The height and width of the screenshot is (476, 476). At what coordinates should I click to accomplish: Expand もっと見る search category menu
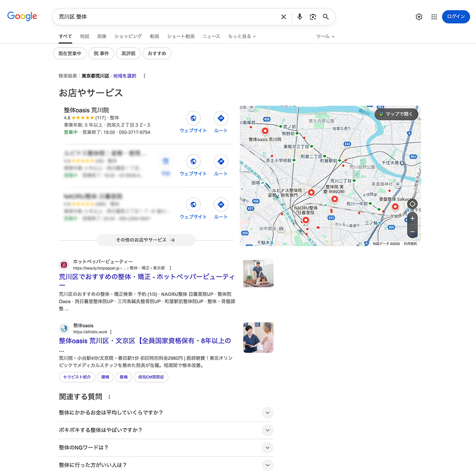[242, 37]
